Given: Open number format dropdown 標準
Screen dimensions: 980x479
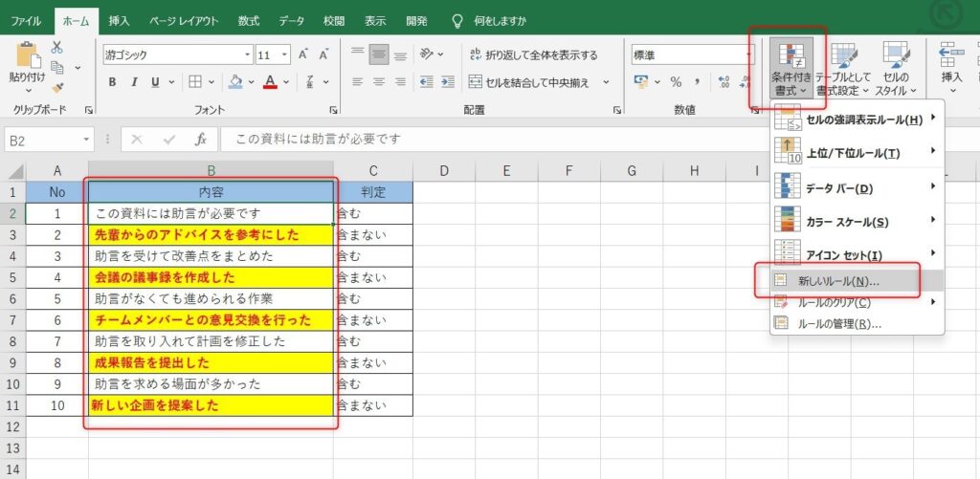Looking at the screenshot, I should [750, 54].
